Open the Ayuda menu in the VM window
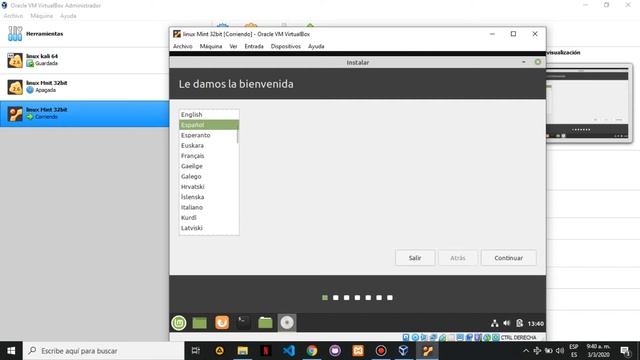Image resolution: width=640 pixels, height=360 pixels. tap(316, 46)
